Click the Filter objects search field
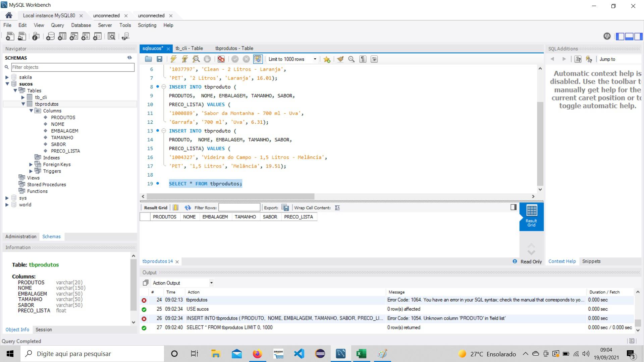Viewport: 644px width, 362px height. tap(73, 67)
